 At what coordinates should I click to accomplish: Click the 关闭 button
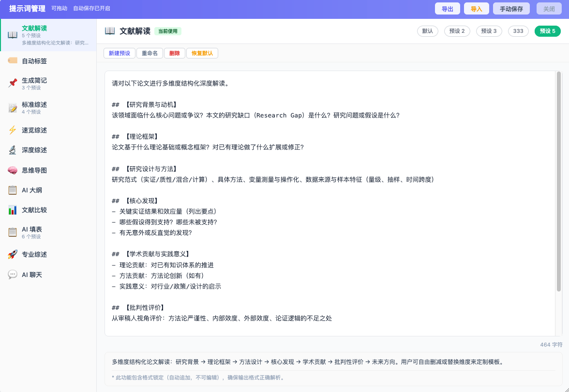point(549,9)
